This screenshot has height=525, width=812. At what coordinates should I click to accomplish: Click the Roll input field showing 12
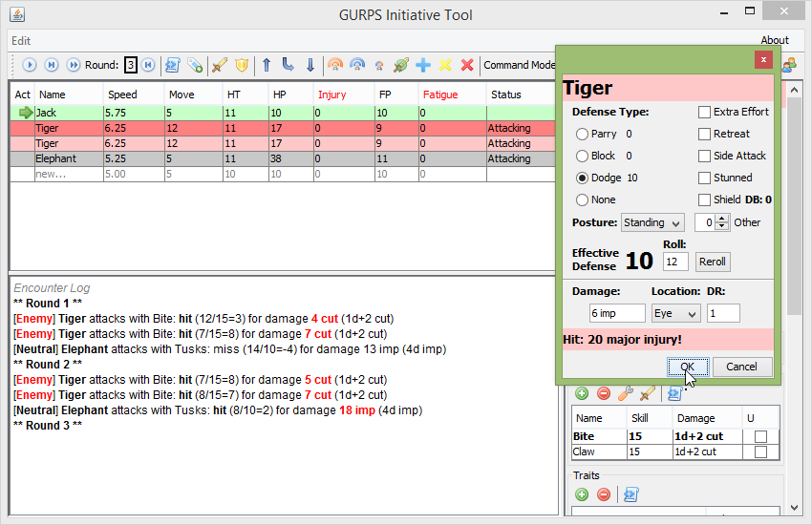[x=675, y=262]
